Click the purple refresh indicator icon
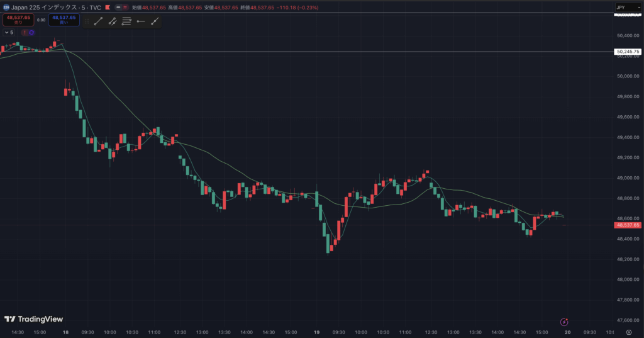The width and height of the screenshot is (644, 338). click(x=31, y=32)
